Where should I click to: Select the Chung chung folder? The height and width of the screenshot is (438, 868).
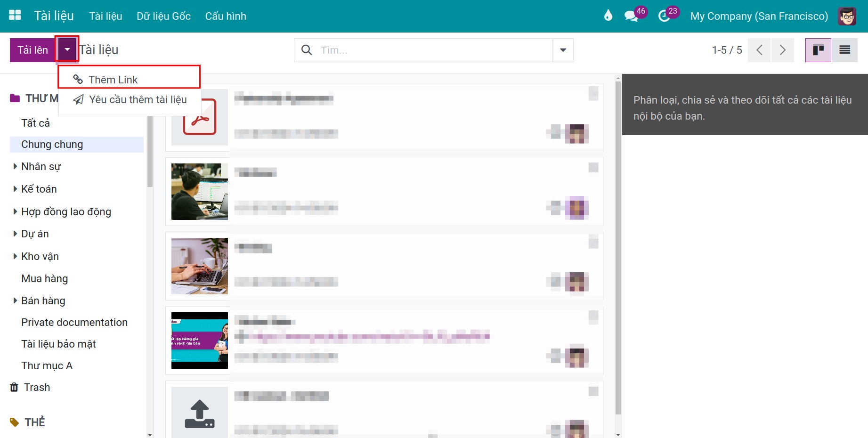77,145
